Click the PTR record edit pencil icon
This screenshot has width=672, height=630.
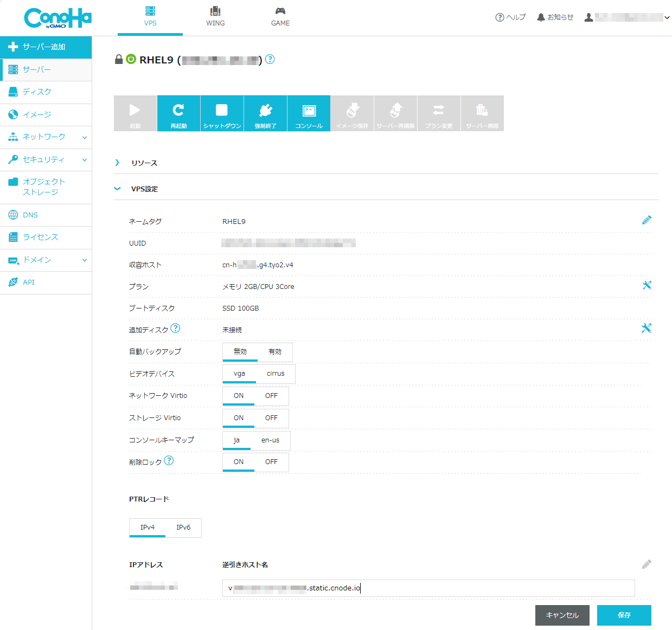[647, 564]
